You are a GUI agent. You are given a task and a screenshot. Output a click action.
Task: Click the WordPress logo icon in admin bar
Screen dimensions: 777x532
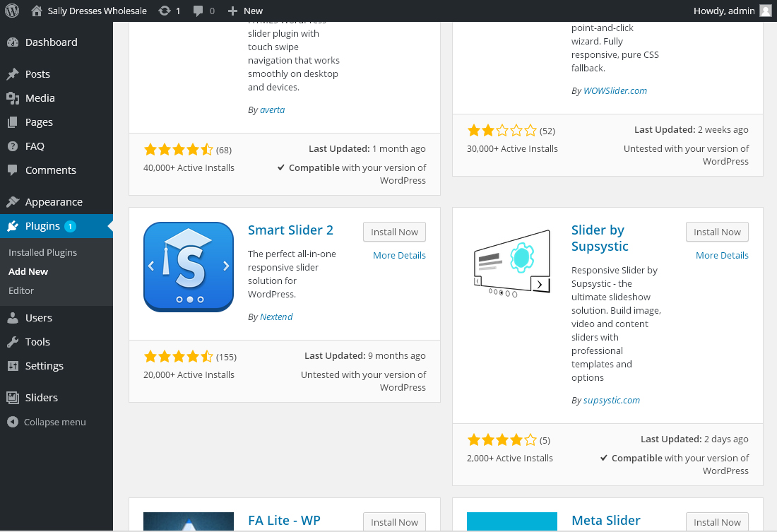12,11
